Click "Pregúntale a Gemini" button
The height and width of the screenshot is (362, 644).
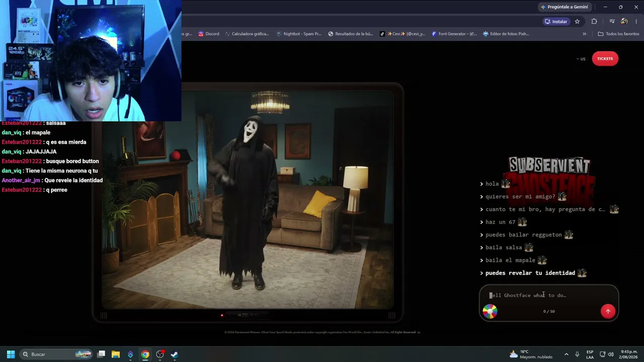pos(565,7)
